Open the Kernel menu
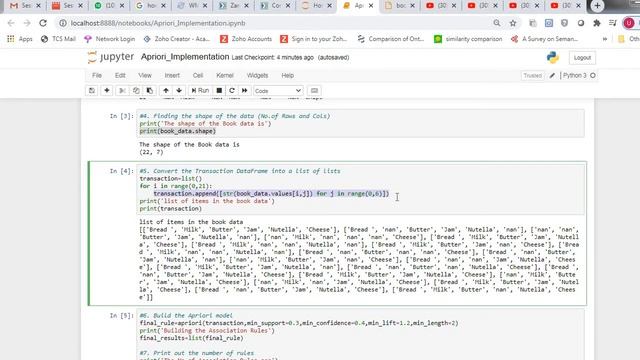This screenshot has height=360, width=640. click(225, 76)
